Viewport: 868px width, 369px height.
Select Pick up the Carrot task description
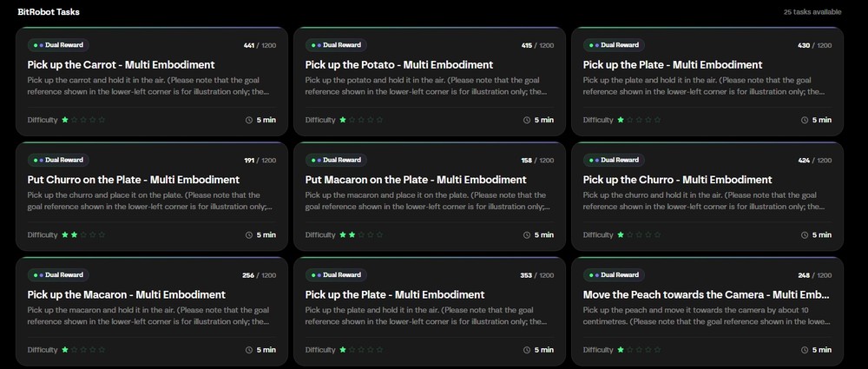coord(148,86)
